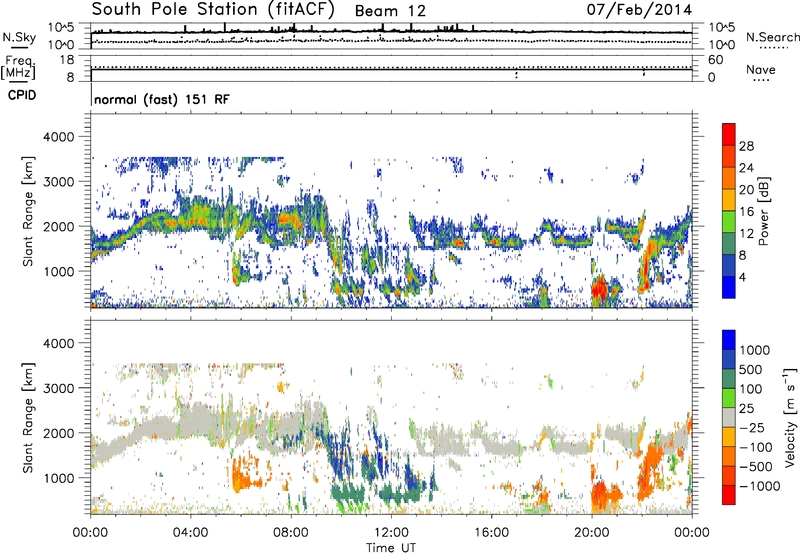Click the date "07/Feb/2014"
The image size is (800, 554).
pos(639,10)
